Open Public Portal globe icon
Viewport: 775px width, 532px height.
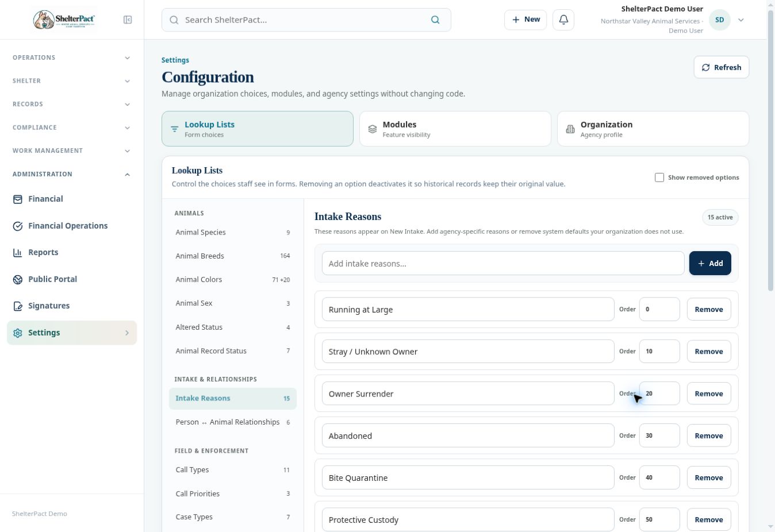click(x=18, y=279)
